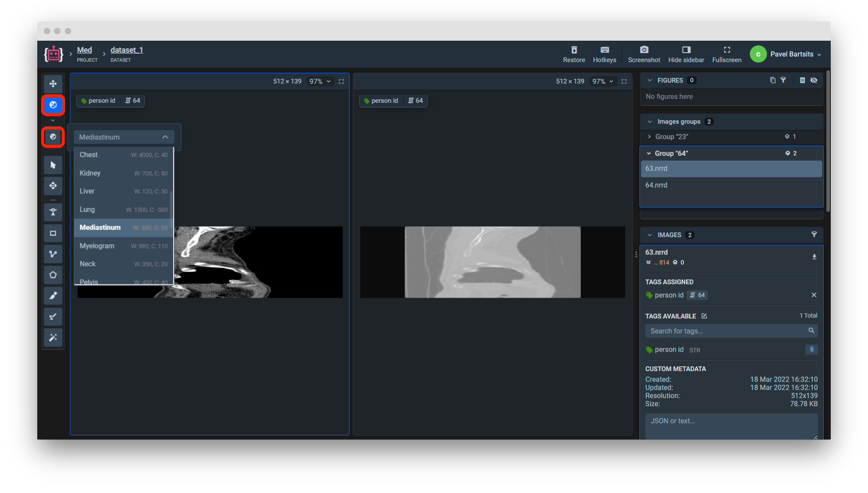Select the Polygon tool in sidebar
The image size is (868, 493).
(53, 275)
